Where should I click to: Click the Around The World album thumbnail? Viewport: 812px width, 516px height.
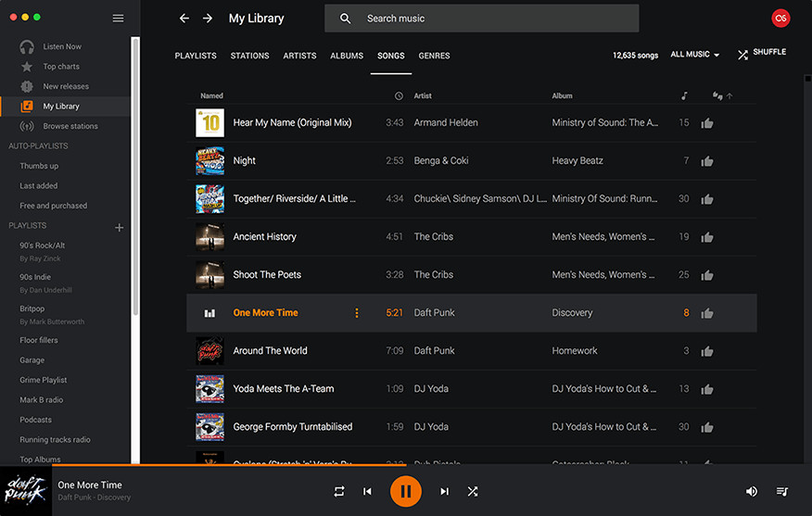point(209,351)
